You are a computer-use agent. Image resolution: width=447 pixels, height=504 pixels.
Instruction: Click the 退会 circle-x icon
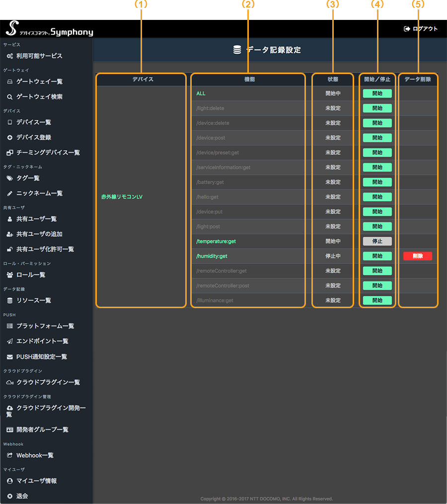click(x=10, y=496)
